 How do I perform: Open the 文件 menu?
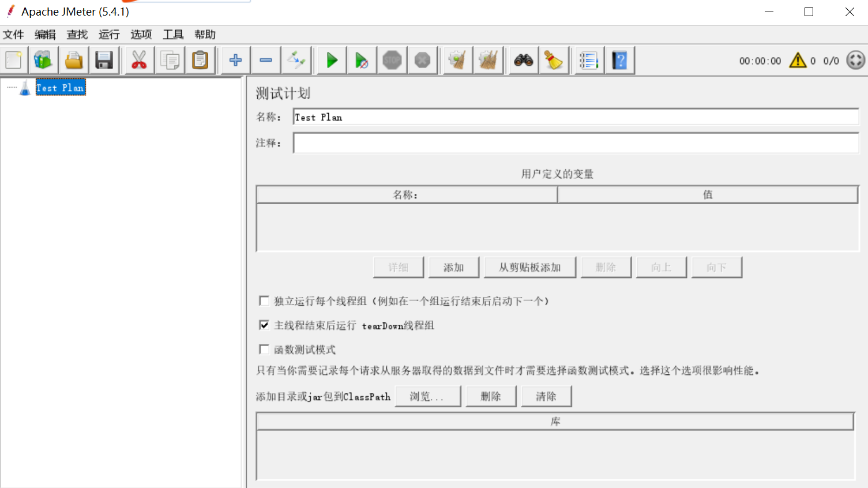[x=13, y=35]
